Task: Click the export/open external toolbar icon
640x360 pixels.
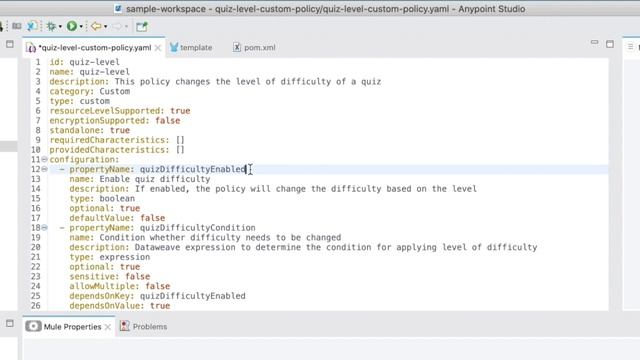Action: click(x=142, y=27)
